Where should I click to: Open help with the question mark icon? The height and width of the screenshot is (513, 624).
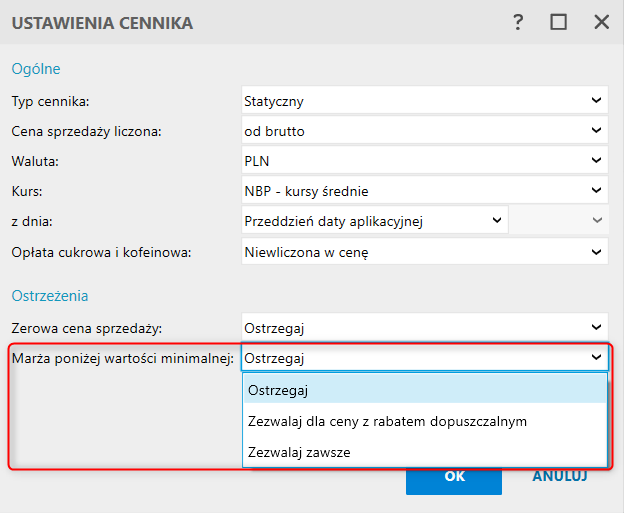pos(517,22)
